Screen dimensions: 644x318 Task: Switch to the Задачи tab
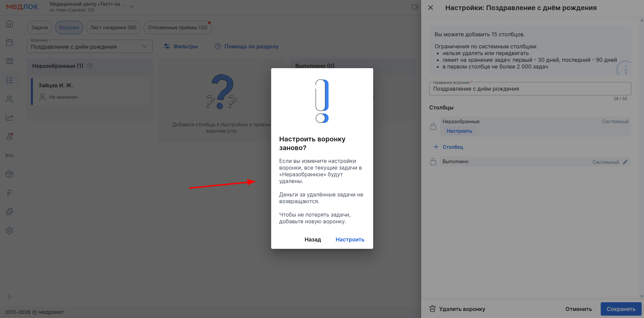tap(40, 28)
